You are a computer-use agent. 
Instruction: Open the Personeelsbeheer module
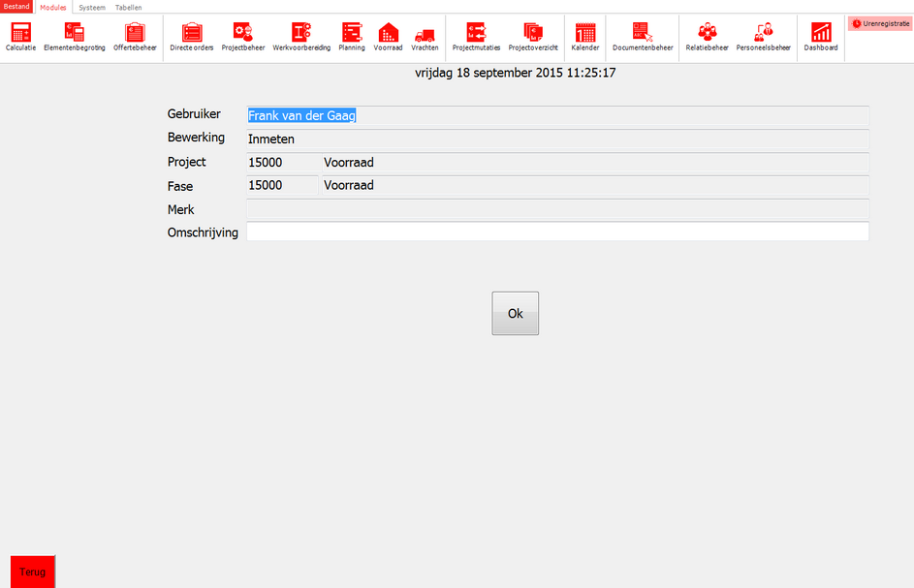click(763, 38)
